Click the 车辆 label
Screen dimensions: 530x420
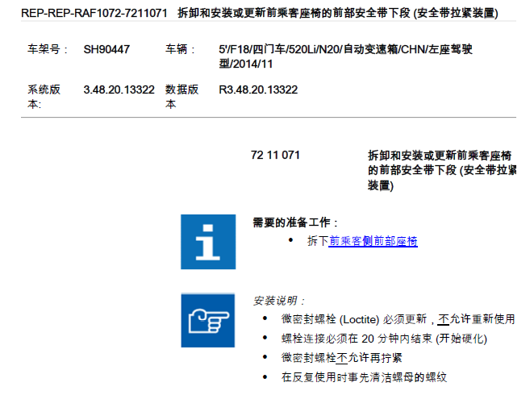coord(180,49)
